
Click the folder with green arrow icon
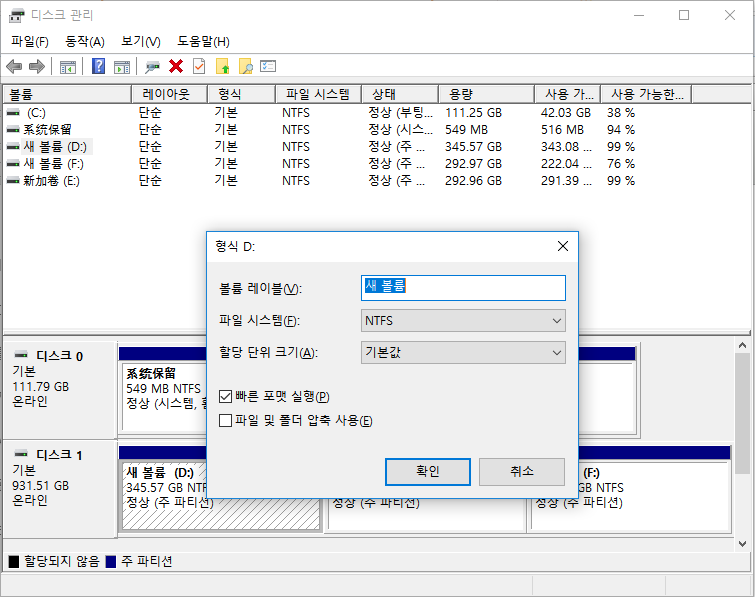point(222,66)
